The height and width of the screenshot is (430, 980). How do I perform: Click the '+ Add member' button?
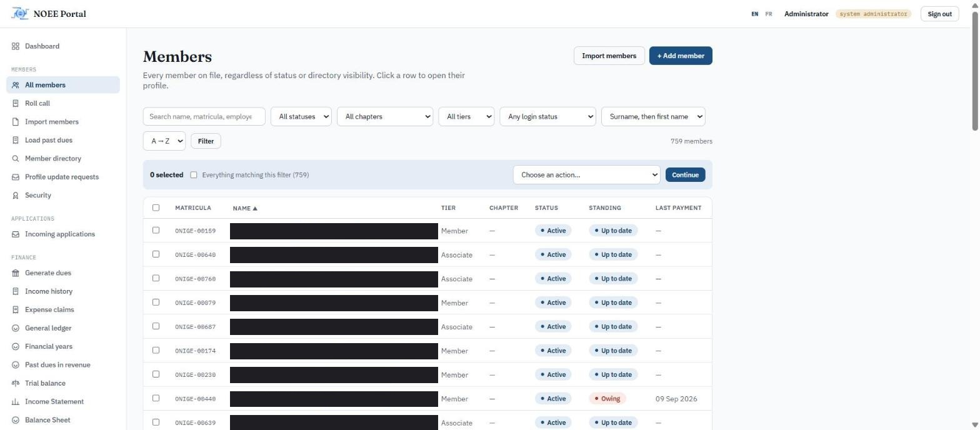tap(681, 56)
